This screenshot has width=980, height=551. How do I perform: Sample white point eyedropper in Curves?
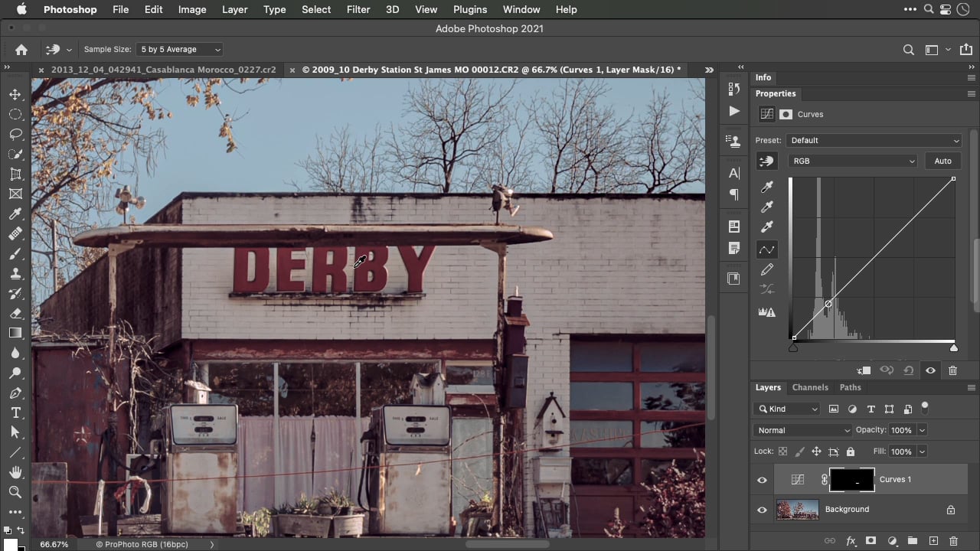pos(767,227)
